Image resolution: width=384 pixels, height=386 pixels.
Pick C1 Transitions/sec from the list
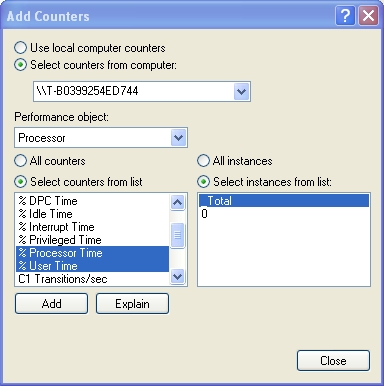click(92, 279)
